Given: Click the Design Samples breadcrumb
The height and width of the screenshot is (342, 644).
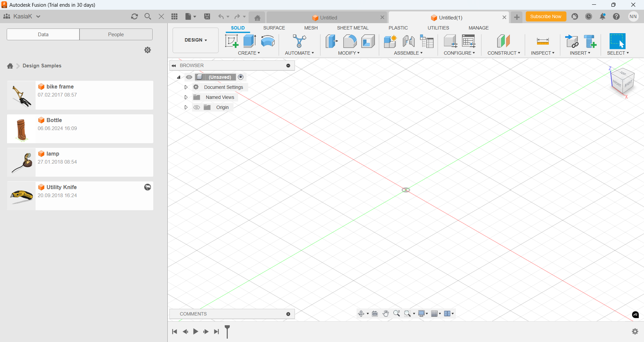Looking at the screenshot, I should [42, 66].
